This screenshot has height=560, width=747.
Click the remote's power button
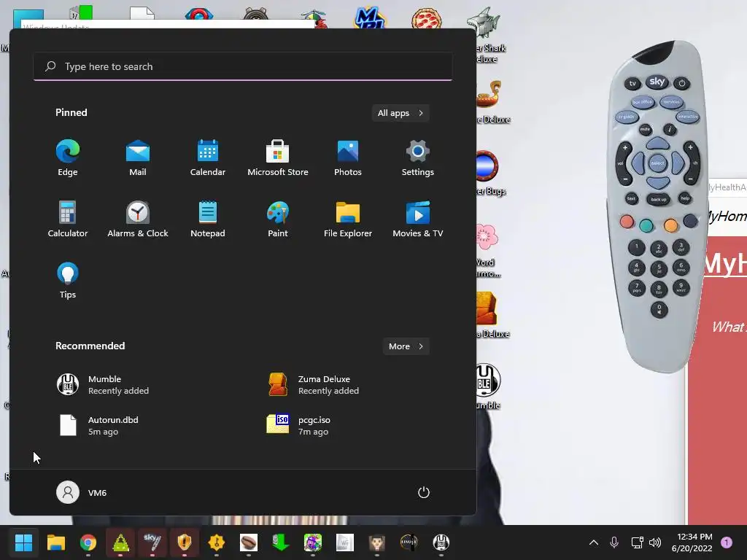(682, 83)
